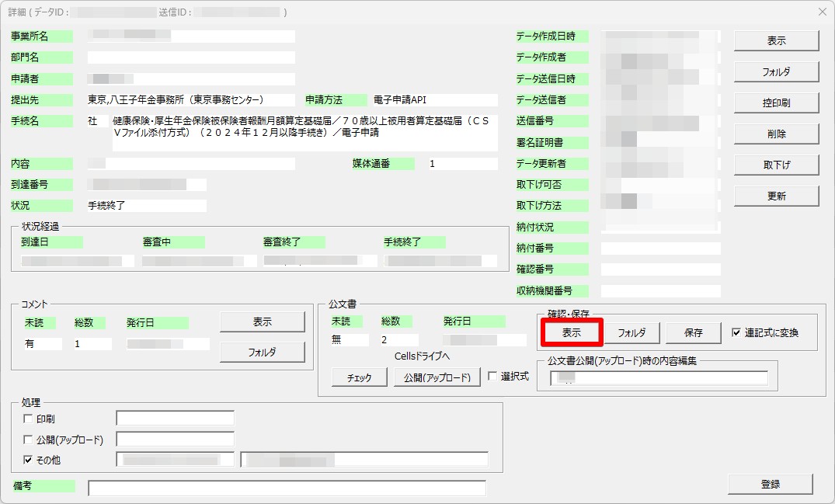The image size is (835, 504).
Task: Click the top-right 表示 button
Action: (776, 39)
